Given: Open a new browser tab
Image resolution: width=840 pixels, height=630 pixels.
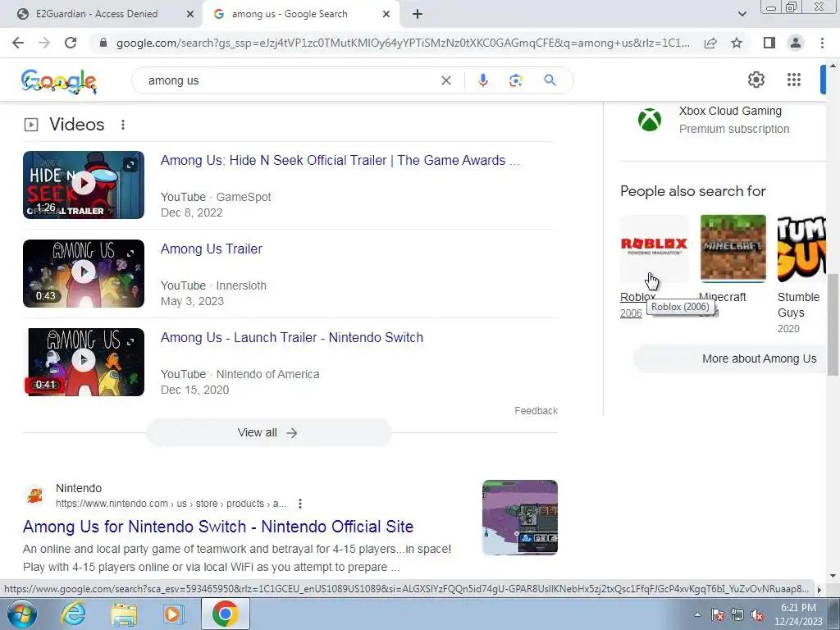Looking at the screenshot, I should click(418, 15).
